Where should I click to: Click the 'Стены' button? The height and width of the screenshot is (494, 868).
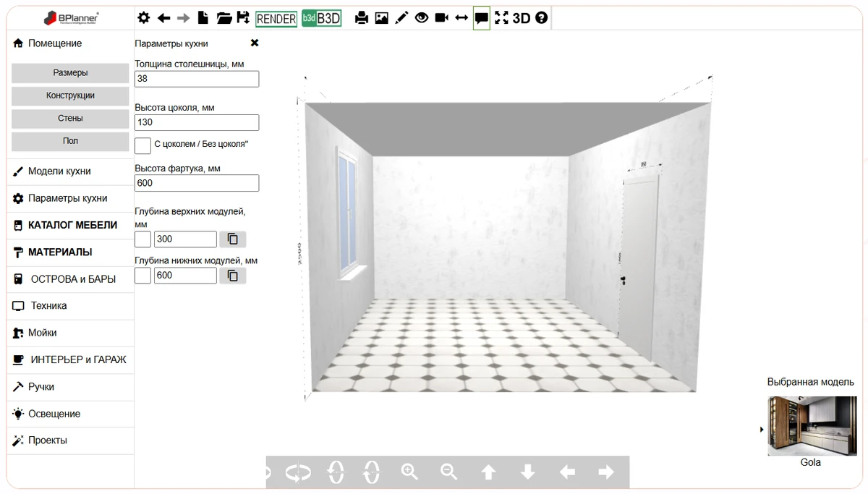pyautogui.click(x=70, y=119)
